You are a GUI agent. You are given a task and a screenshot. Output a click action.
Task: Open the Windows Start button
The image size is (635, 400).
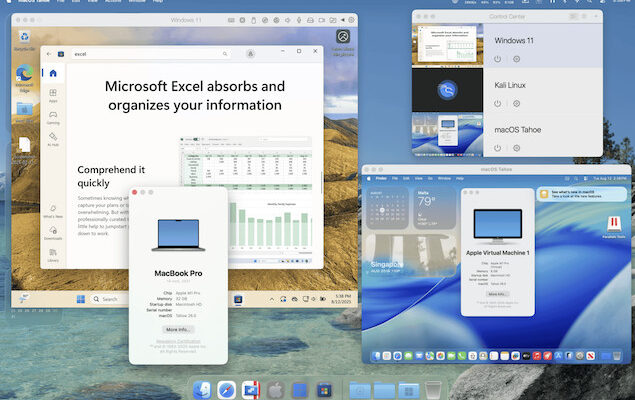(81, 299)
